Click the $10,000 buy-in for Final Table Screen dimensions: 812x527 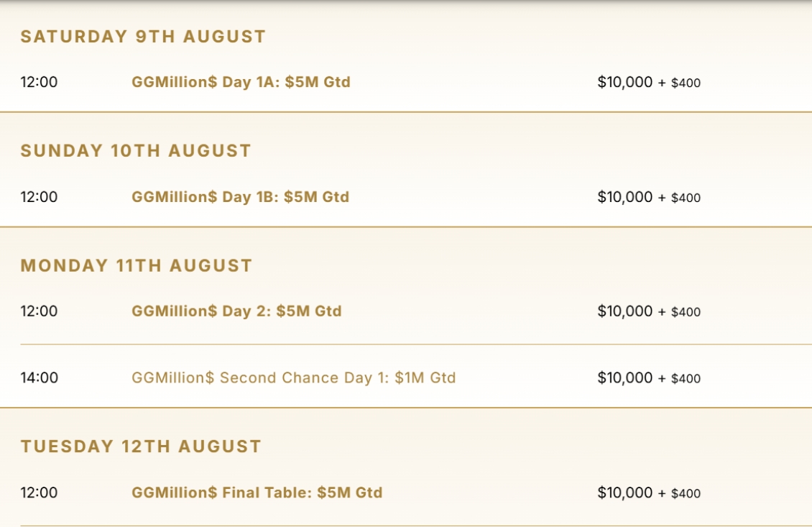(624, 492)
